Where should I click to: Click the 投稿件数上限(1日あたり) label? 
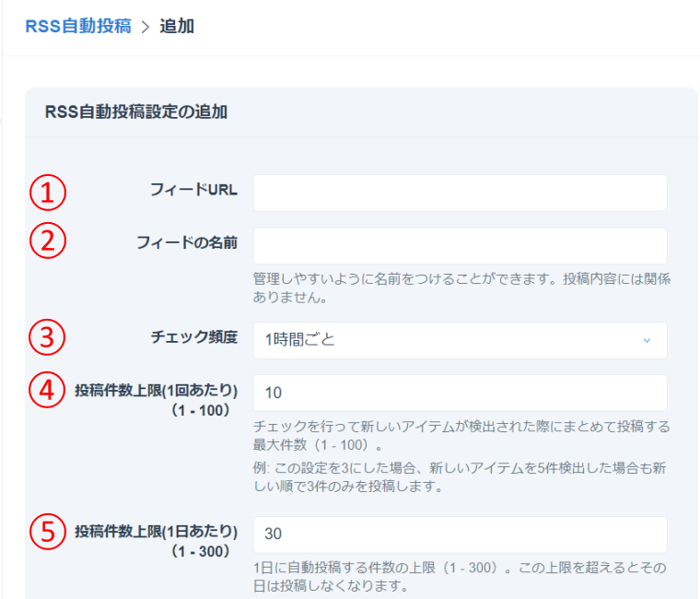point(157,531)
